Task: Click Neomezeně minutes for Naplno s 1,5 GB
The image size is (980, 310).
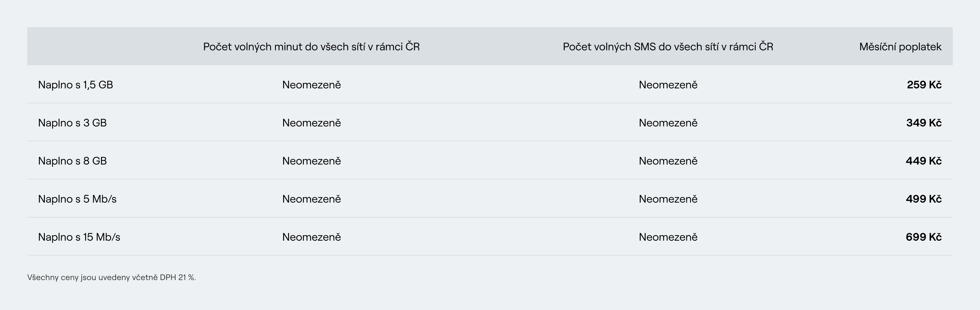Action: pyautogui.click(x=311, y=84)
